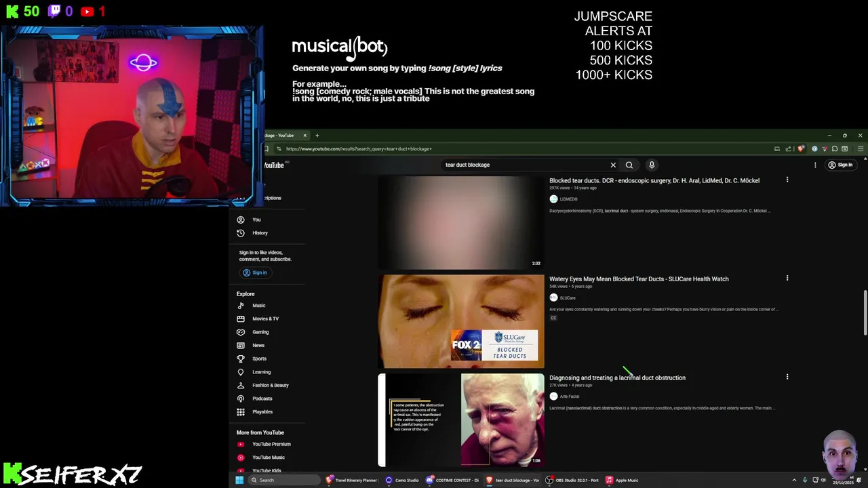
Task: Clear the YouTube search box text
Action: point(613,165)
